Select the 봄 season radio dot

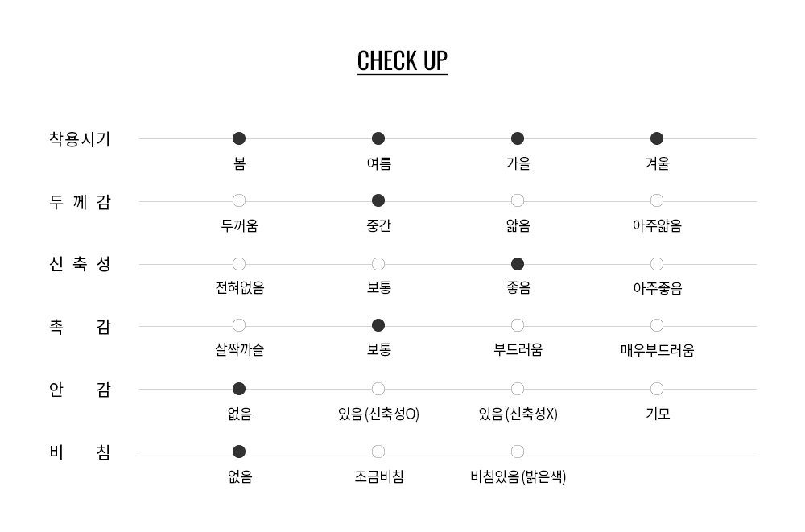[x=239, y=138]
